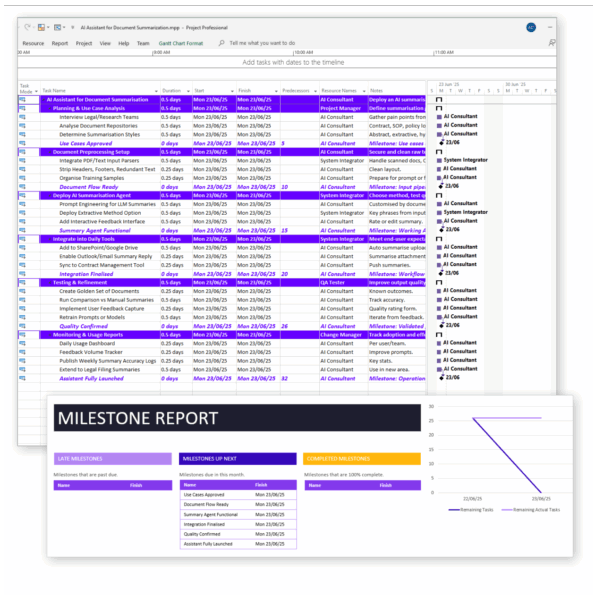The image size is (595, 595).
Task: Open the Finish column filter arrow
Action: [x=276, y=91]
